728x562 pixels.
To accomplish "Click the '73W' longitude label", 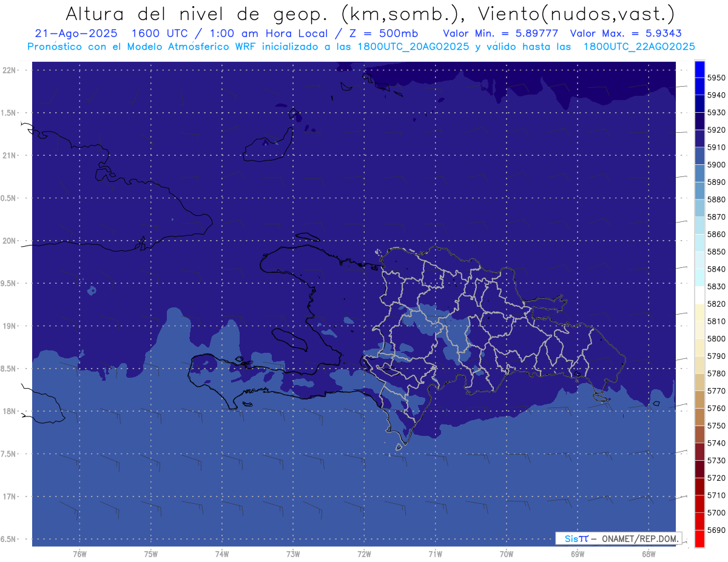I will (293, 554).
